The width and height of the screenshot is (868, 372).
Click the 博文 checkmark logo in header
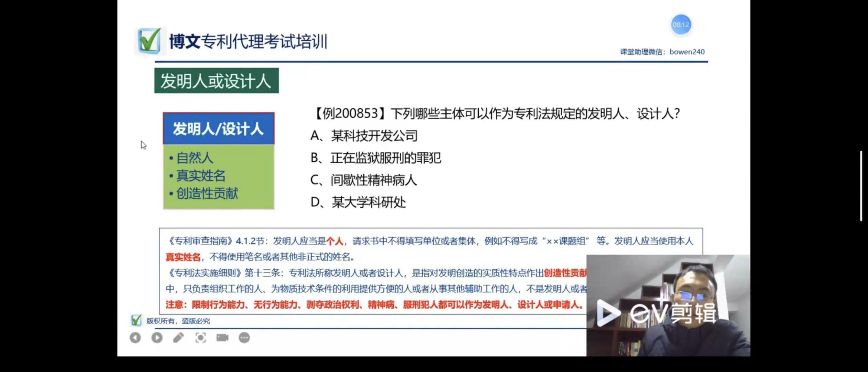pyautogui.click(x=149, y=41)
